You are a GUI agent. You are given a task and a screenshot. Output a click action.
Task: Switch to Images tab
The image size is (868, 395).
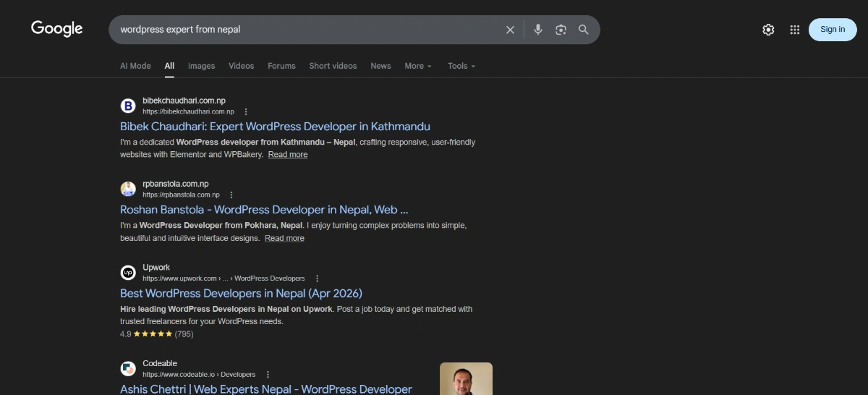pos(202,66)
